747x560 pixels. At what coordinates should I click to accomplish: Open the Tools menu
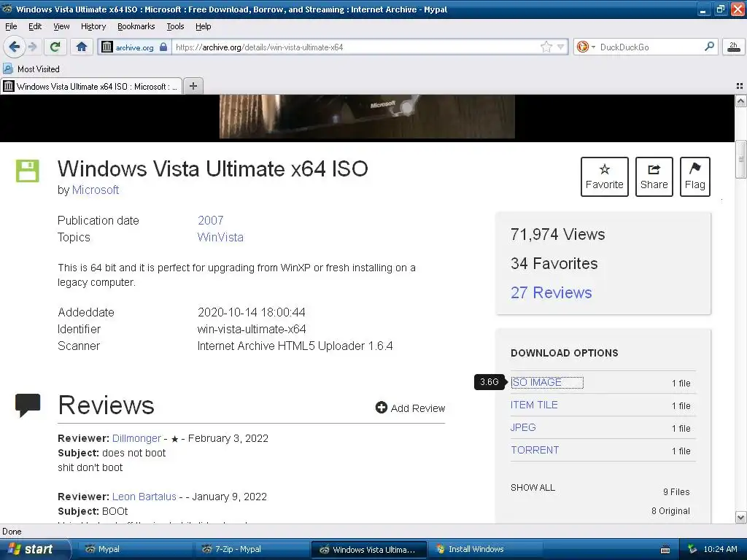[175, 26]
